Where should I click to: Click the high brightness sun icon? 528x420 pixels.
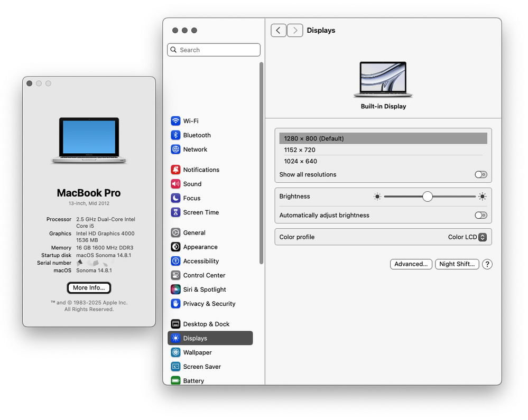pos(482,197)
